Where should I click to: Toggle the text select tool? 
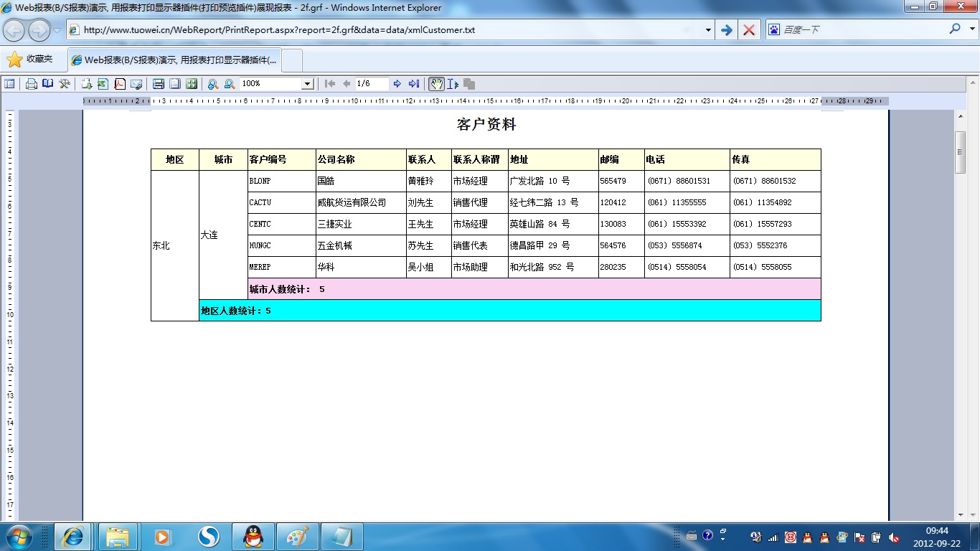tap(453, 84)
